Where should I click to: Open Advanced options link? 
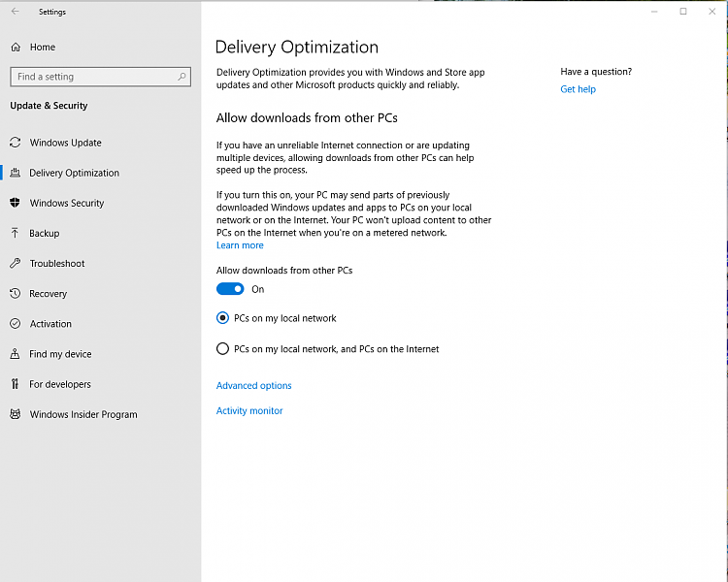pos(254,385)
